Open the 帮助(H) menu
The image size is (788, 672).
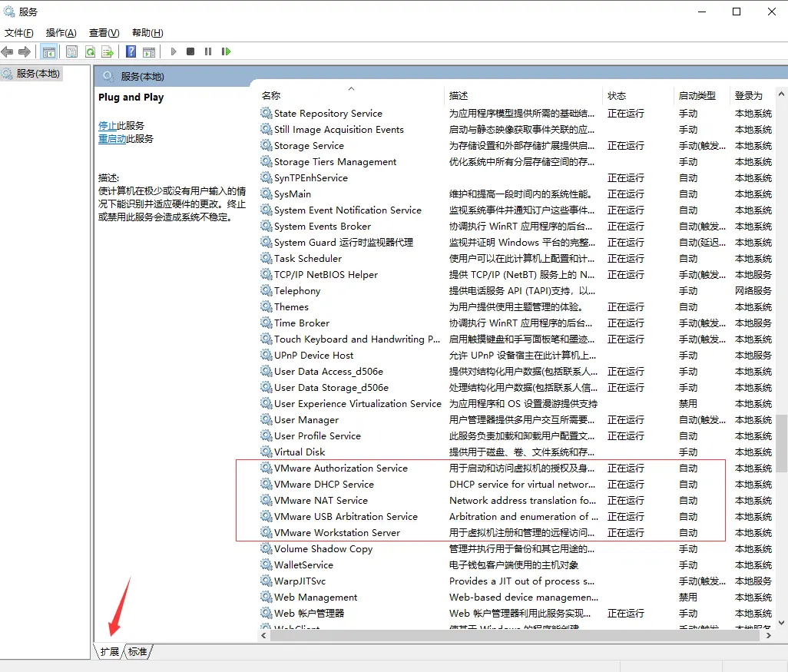pos(147,33)
